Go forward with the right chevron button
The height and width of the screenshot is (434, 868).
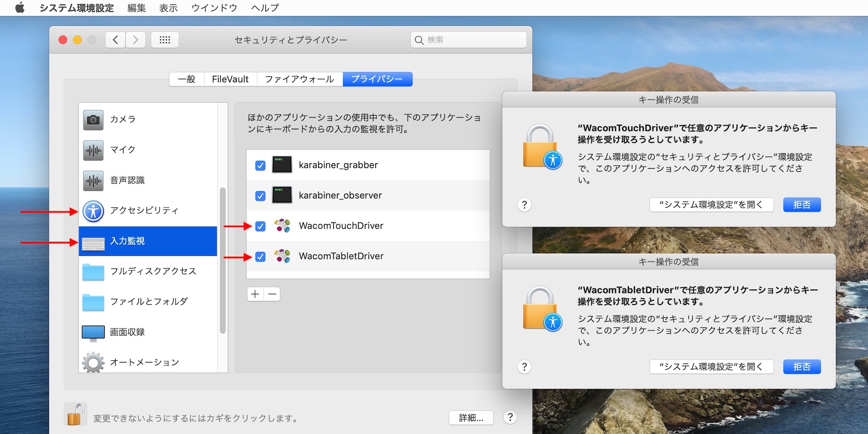click(x=136, y=40)
